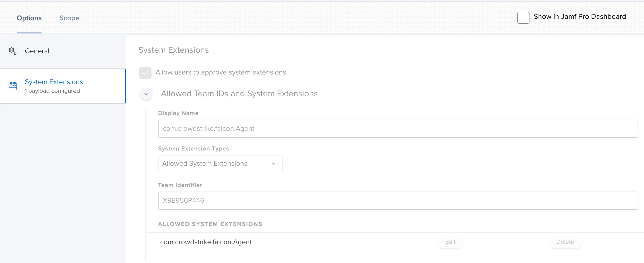Open the Allowed System Extensions dropdown
644x263 pixels.
(220, 164)
